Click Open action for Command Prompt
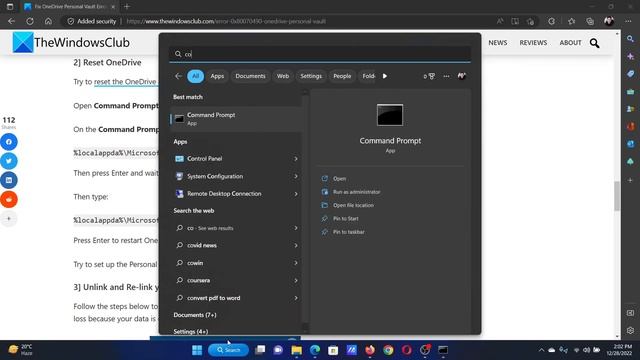This screenshot has width=640, height=360. click(x=339, y=178)
